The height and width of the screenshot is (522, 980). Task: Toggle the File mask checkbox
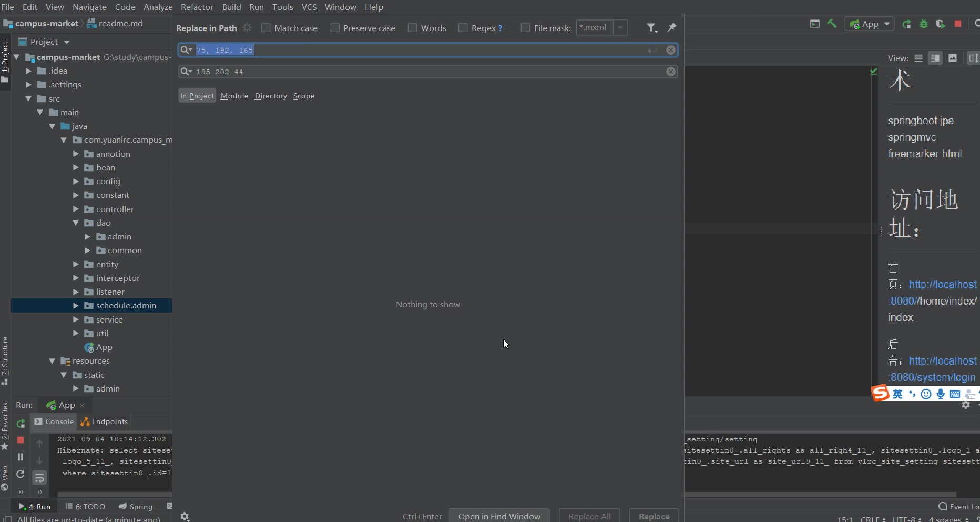click(525, 28)
